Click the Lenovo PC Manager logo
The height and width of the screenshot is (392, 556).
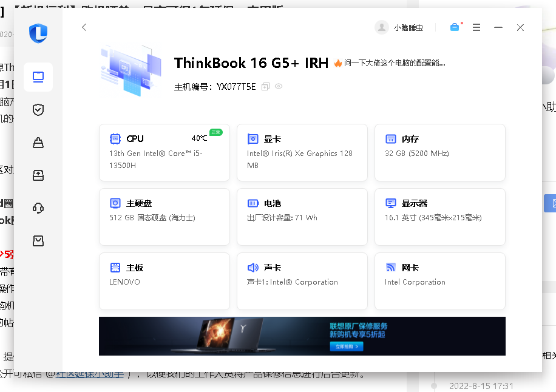pyautogui.click(x=38, y=33)
